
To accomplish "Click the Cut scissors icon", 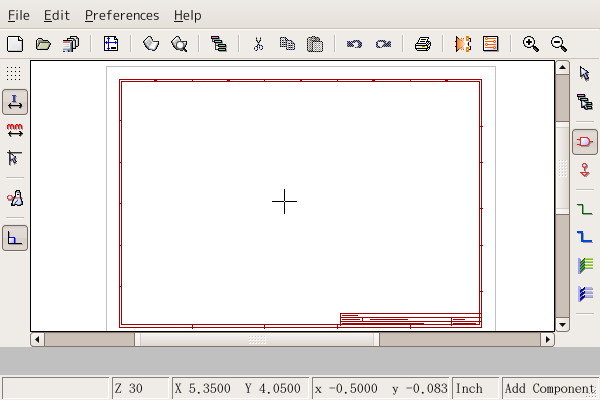I will pos(258,44).
